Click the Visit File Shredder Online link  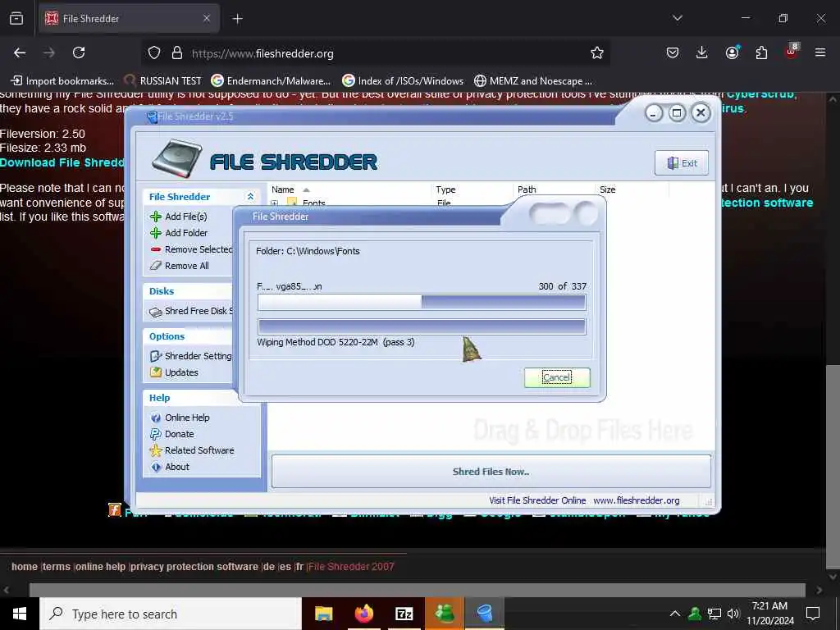click(x=537, y=500)
